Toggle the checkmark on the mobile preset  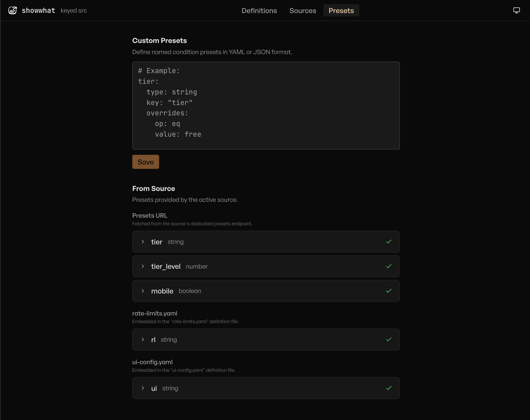(x=388, y=291)
